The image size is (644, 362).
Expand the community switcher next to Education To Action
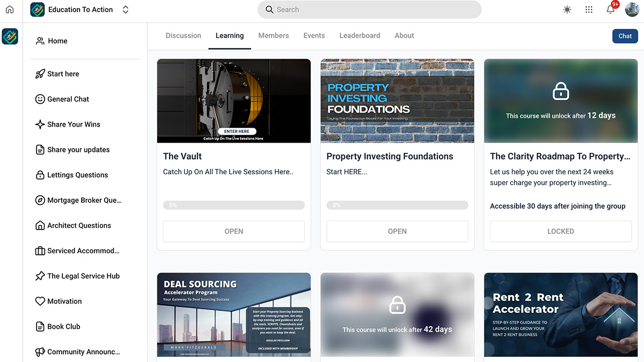point(125,9)
